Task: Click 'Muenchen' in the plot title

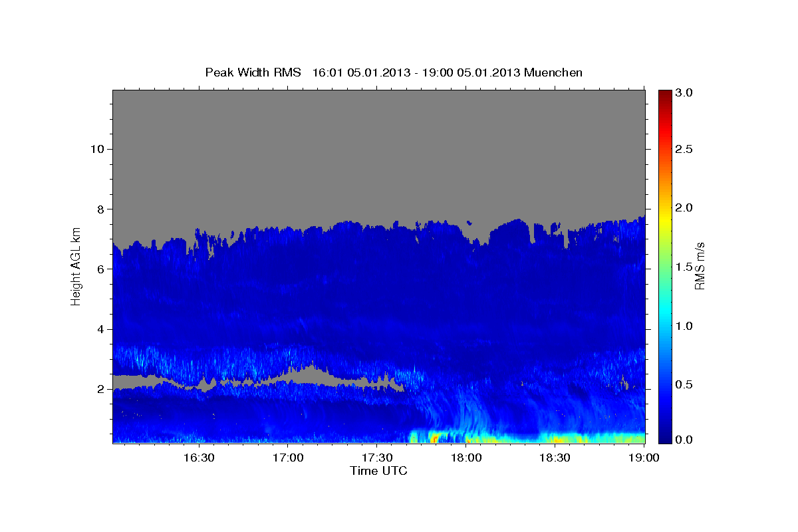Action: pyautogui.click(x=553, y=72)
